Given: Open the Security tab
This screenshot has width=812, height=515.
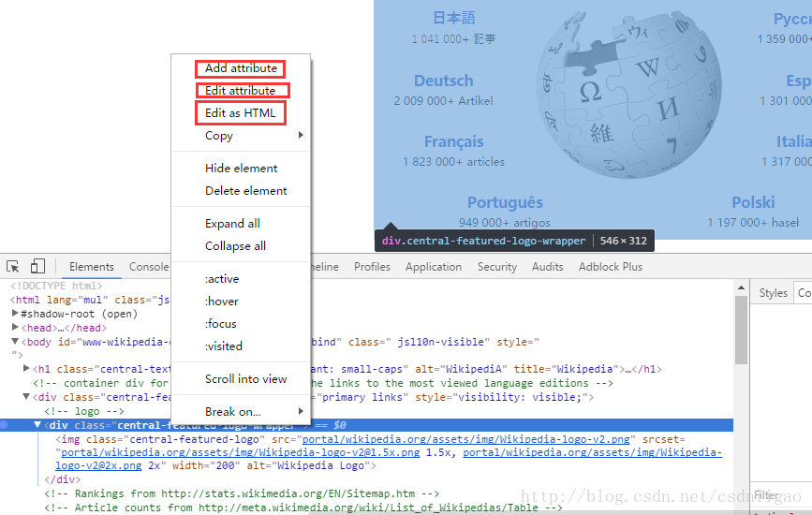Looking at the screenshot, I should click(x=497, y=267).
